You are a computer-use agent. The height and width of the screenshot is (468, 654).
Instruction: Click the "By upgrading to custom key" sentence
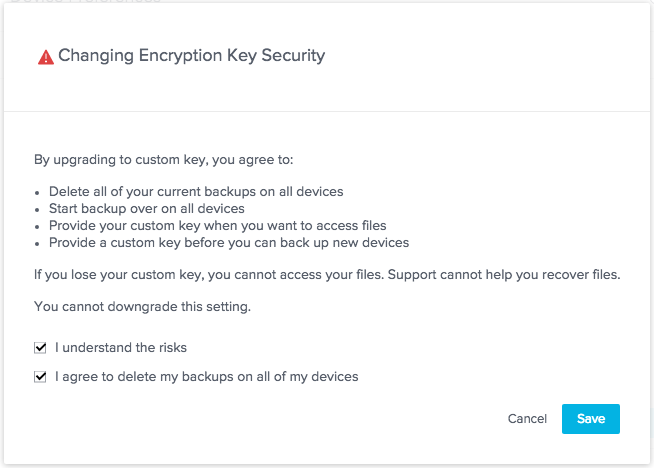coord(164,160)
